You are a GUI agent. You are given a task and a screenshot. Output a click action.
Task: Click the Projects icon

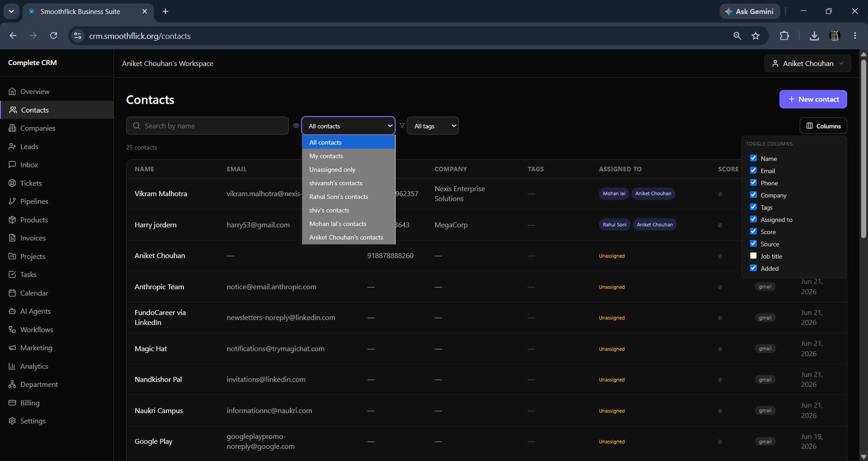pos(12,256)
